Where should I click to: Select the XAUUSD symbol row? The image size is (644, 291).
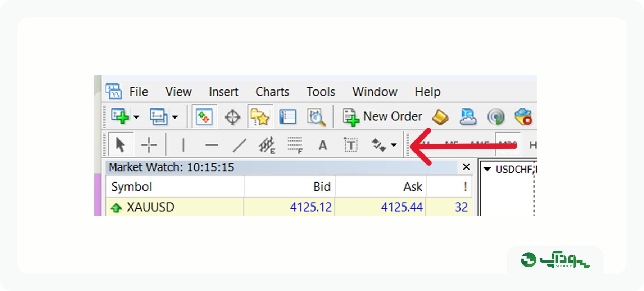tap(289, 207)
